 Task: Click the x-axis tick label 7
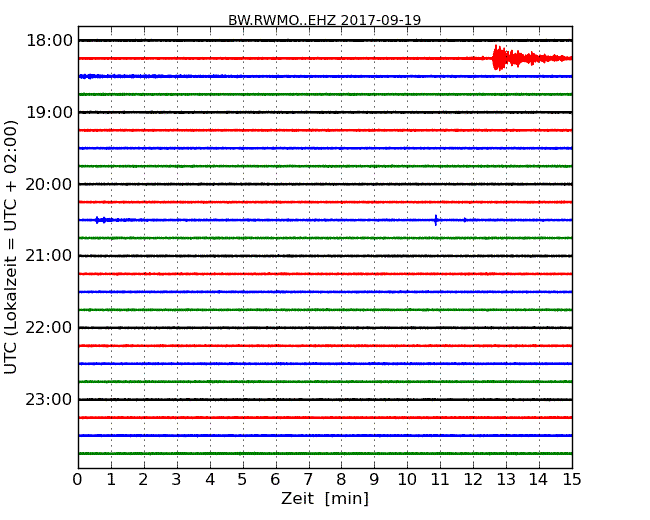click(x=308, y=479)
